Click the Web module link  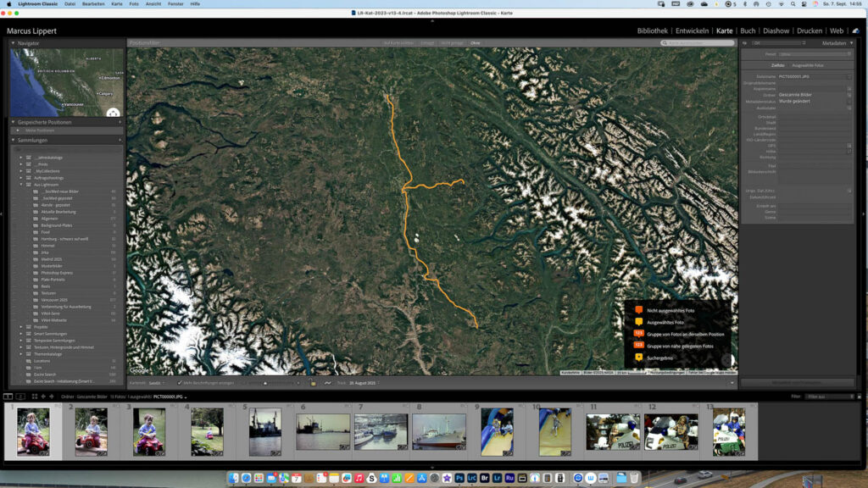point(837,31)
